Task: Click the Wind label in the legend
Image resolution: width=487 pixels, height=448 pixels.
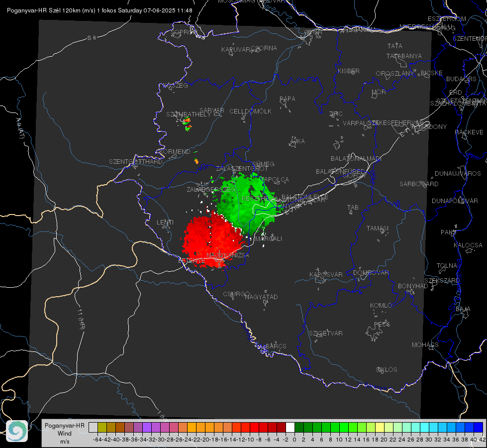Action: 65,434
